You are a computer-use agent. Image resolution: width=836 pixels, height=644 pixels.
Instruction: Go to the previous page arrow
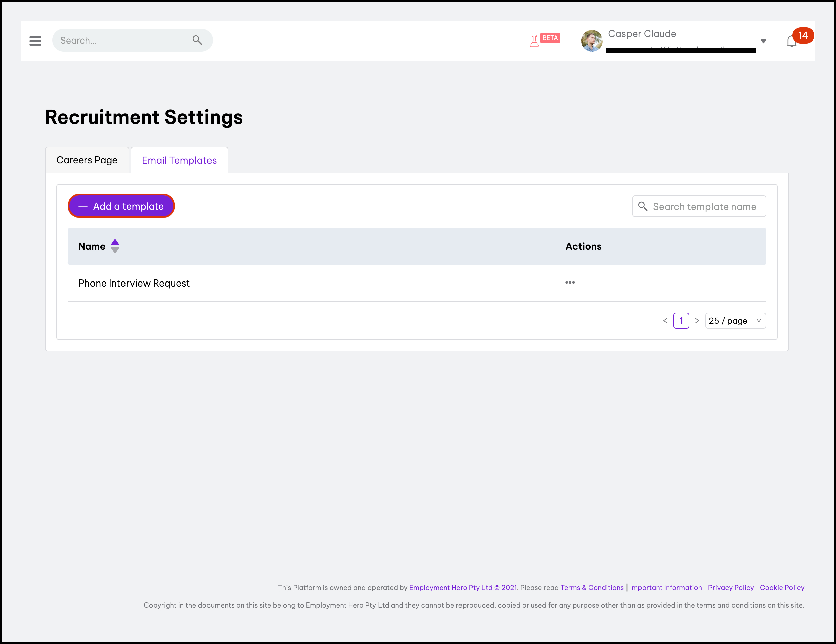(x=665, y=321)
